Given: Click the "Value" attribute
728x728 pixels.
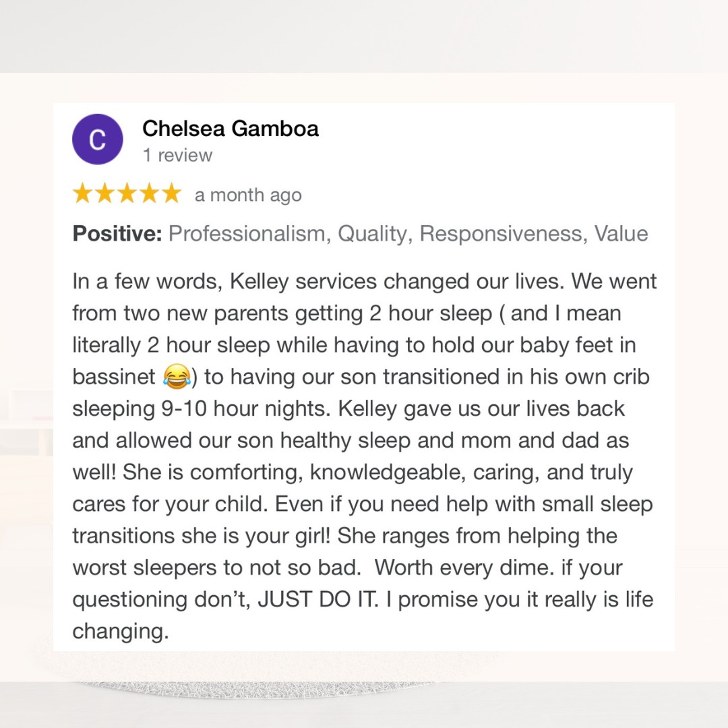Looking at the screenshot, I should click(x=621, y=234).
